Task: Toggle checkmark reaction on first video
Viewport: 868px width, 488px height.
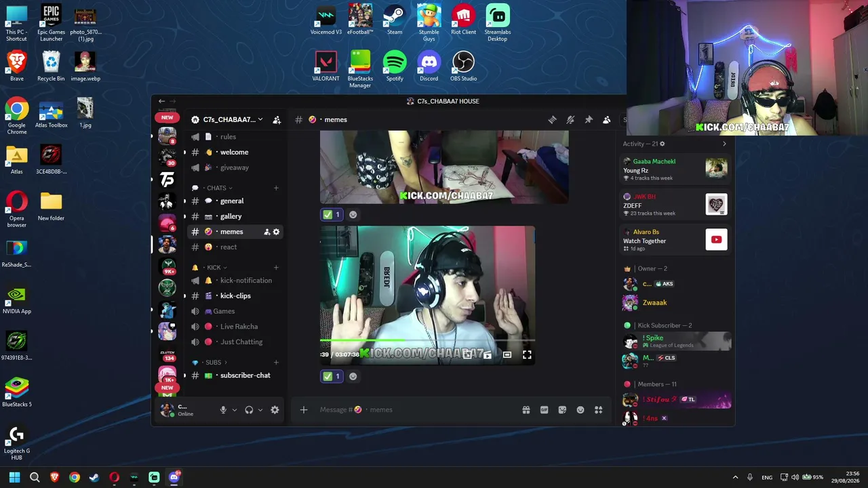Action: (332, 215)
